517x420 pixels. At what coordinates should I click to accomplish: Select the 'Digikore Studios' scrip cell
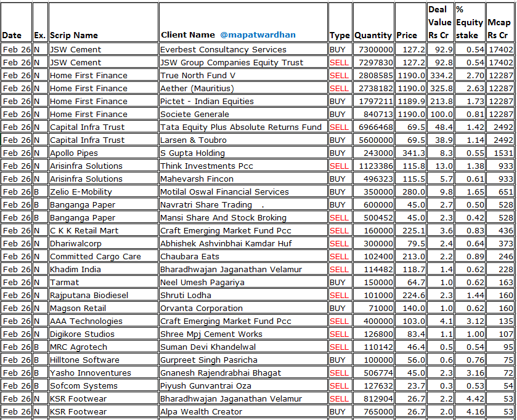click(x=103, y=334)
